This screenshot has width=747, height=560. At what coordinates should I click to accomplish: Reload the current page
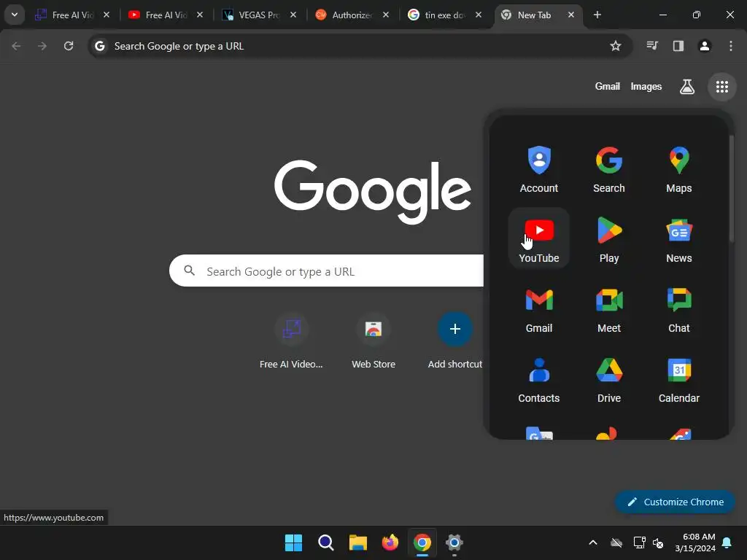tap(69, 46)
